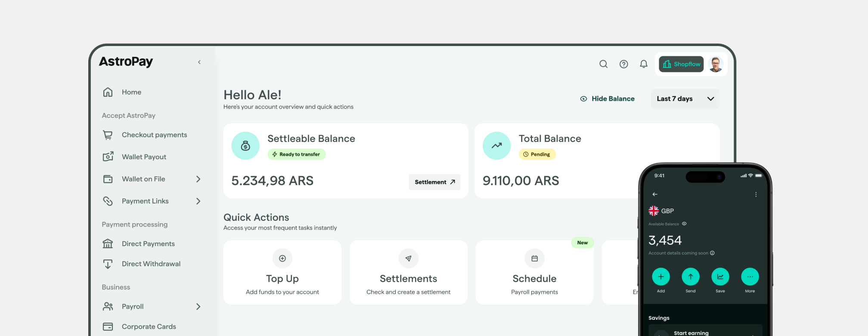Click the Direct Withdrawal icon
The image size is (868, 336).
108,264
